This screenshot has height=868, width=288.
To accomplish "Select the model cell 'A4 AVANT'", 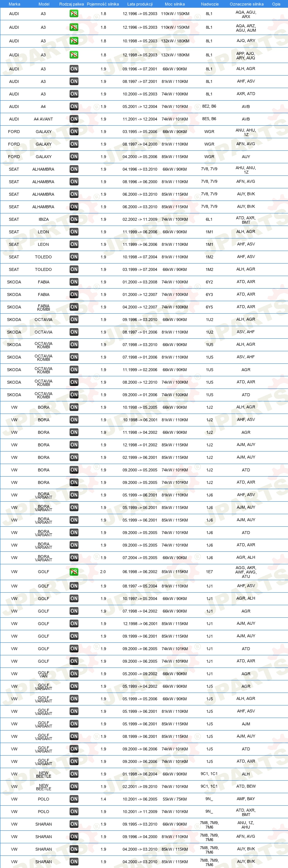I will coord(43,119).
